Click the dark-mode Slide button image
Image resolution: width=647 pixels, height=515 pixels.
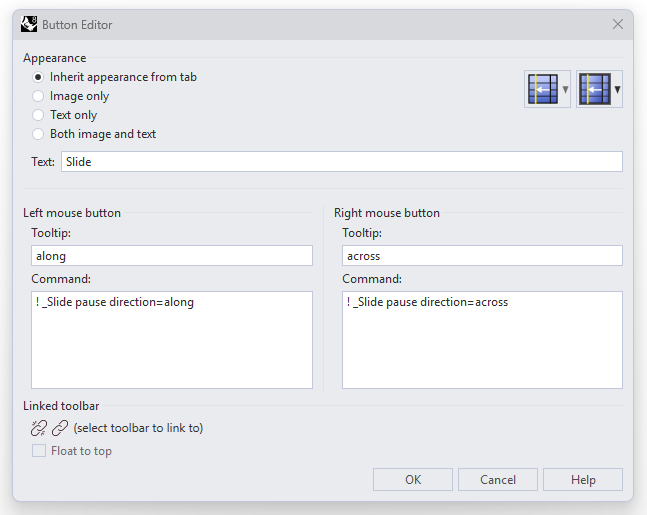coord(594,89)
